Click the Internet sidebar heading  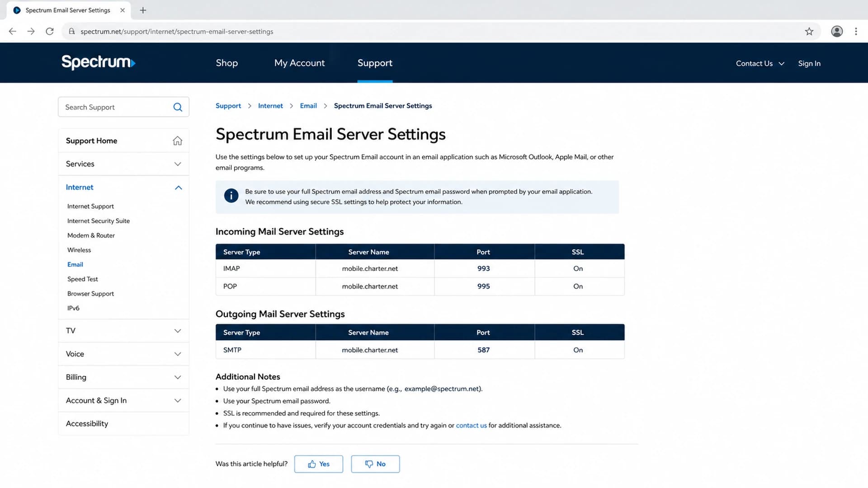(x=80, y=188)
